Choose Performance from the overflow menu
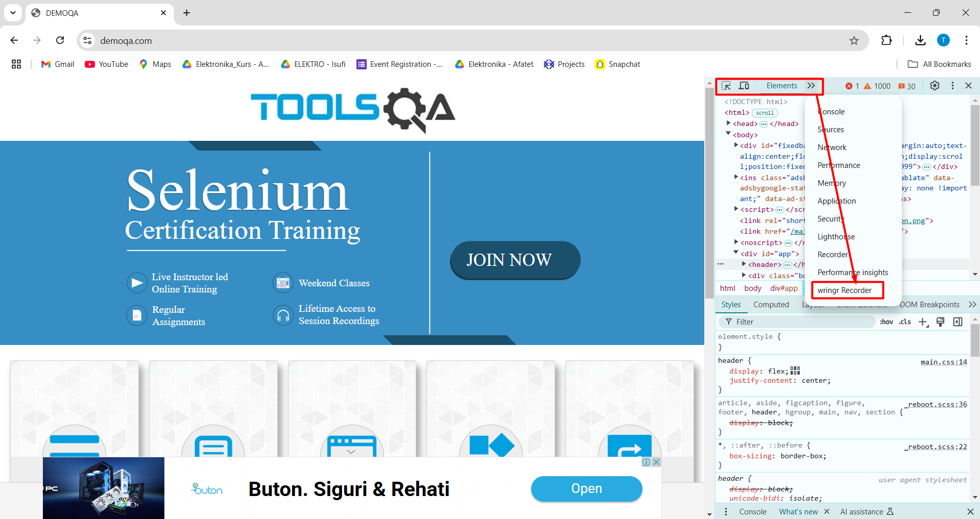 coord(839,165)
